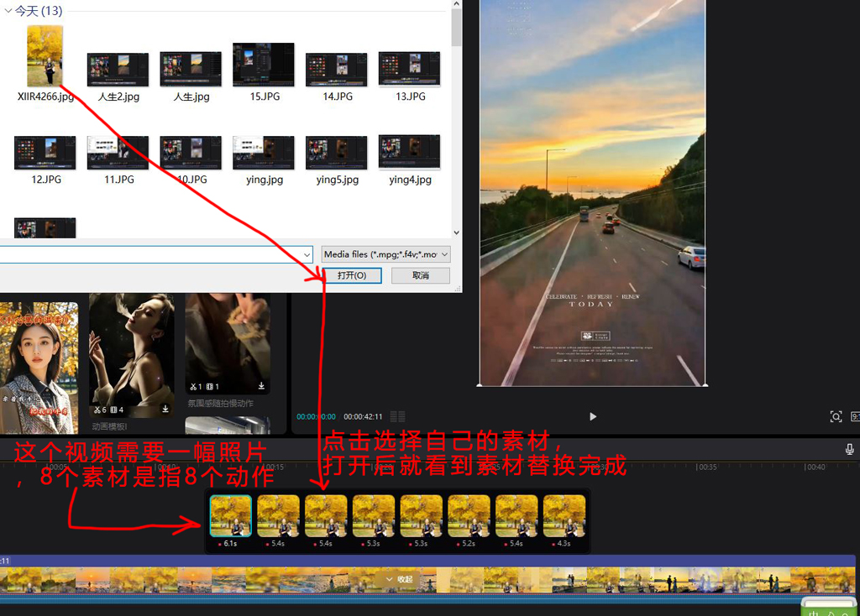This screenshot has height=616, width=860.
Task: Expand the file name combo box arrow
Action: 307,254
